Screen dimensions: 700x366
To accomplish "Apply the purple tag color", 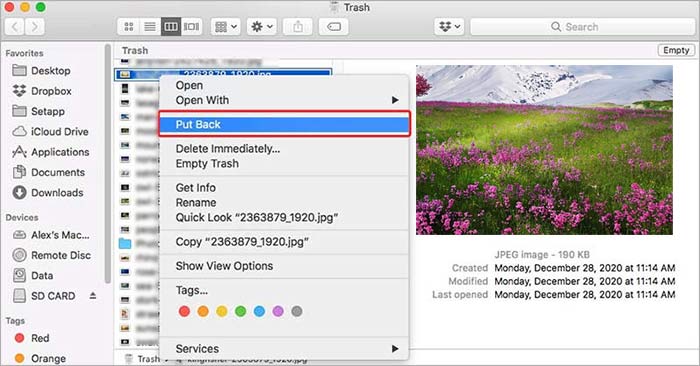I will click(278, 311).
